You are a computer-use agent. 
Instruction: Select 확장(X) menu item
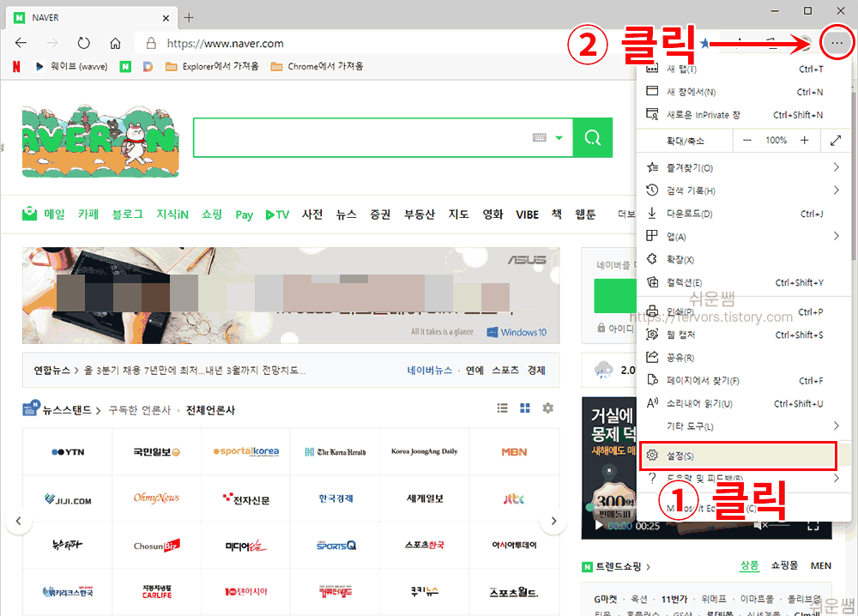[744, 259]
